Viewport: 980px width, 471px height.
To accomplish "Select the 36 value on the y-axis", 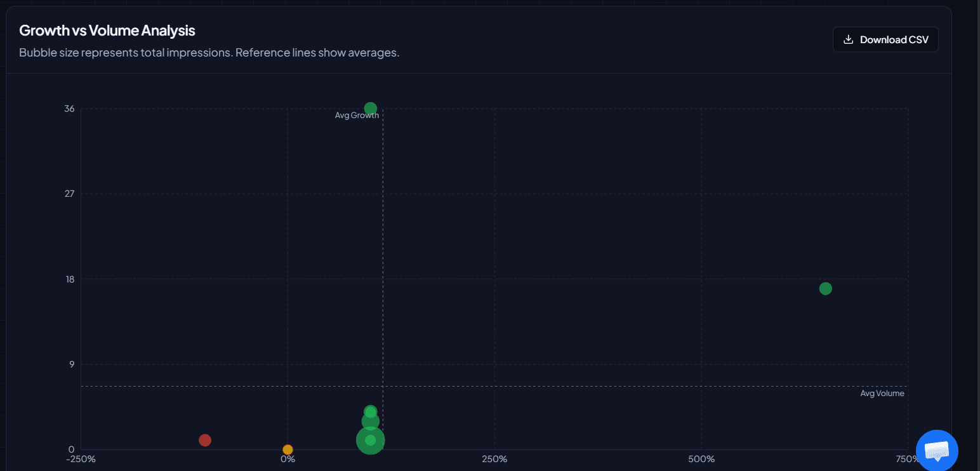I will point(69,109).
